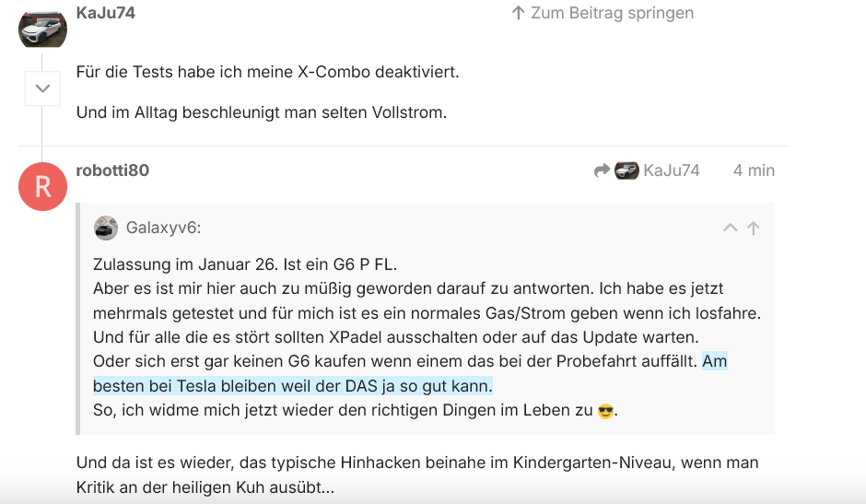This screenshot has height=504, width=866.
Task: Click the "Zum Beitrag springen" link
Action: click(x=612, y=13)
